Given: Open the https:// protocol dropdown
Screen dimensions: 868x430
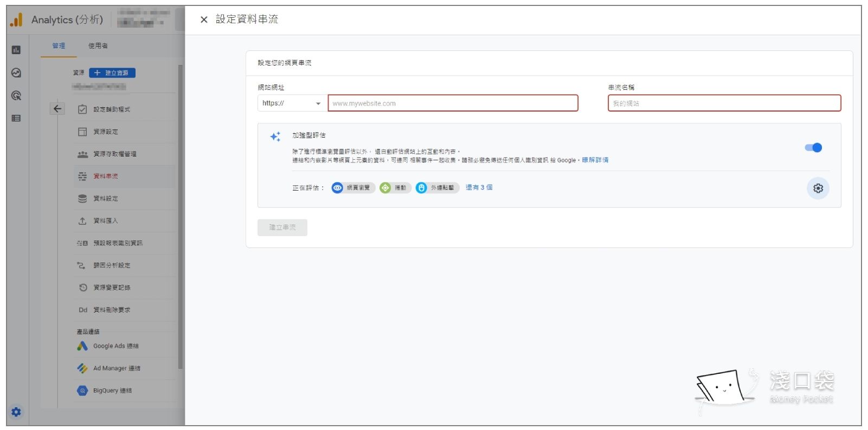Looking at the screenshot, I should [292, 103].
